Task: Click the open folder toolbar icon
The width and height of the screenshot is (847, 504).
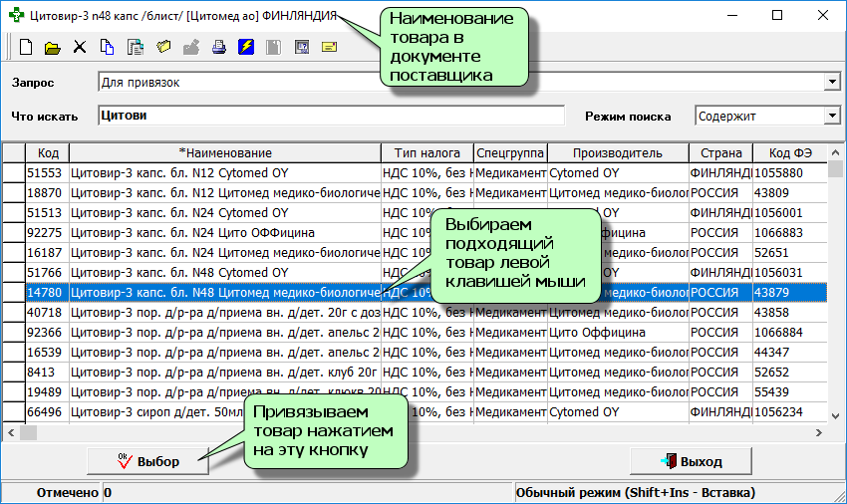Action: 53,47
